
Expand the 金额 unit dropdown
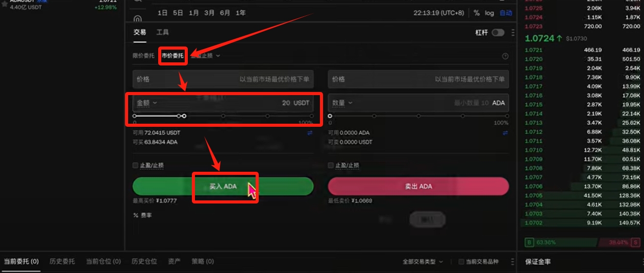click(x=146, y=103)
